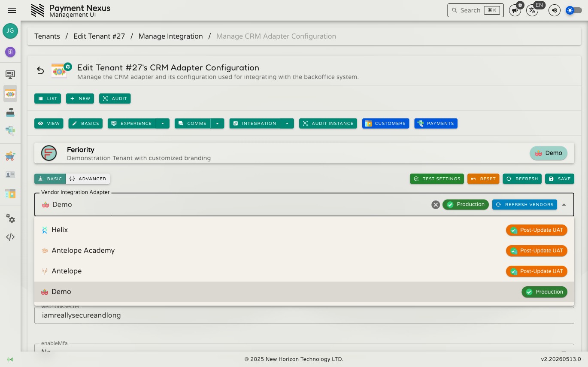
Task: Go to Edit Tenant #27 breadcrumb
Action: pos(99,36)
